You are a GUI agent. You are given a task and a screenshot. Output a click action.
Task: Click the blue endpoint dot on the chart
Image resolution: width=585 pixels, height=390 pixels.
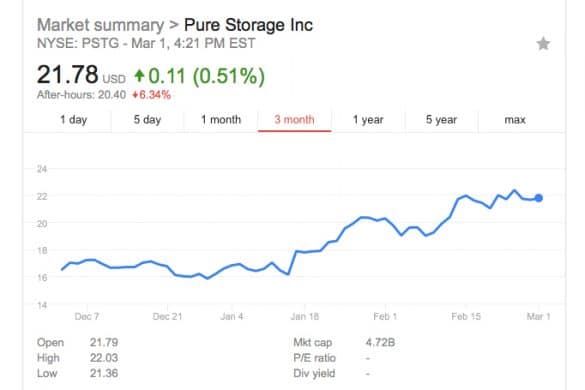pos(539,198)
